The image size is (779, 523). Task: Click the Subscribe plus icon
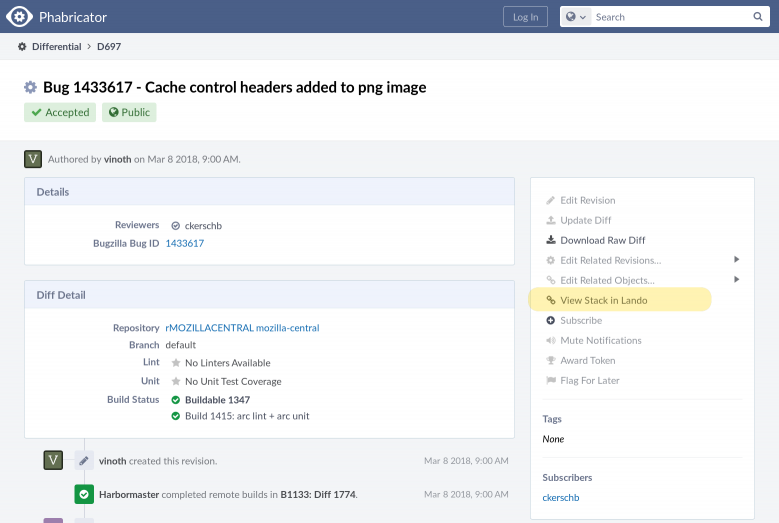coord(550,320)
